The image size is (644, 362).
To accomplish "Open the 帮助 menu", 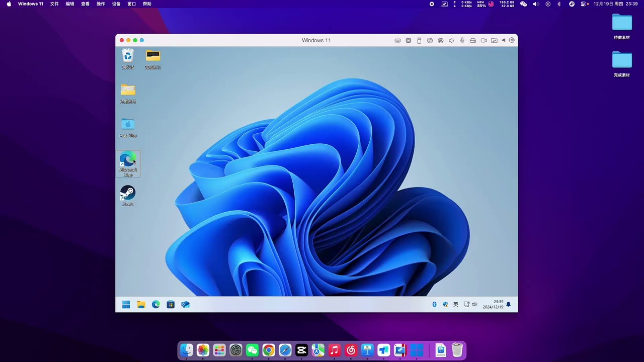I will [147, 4].
